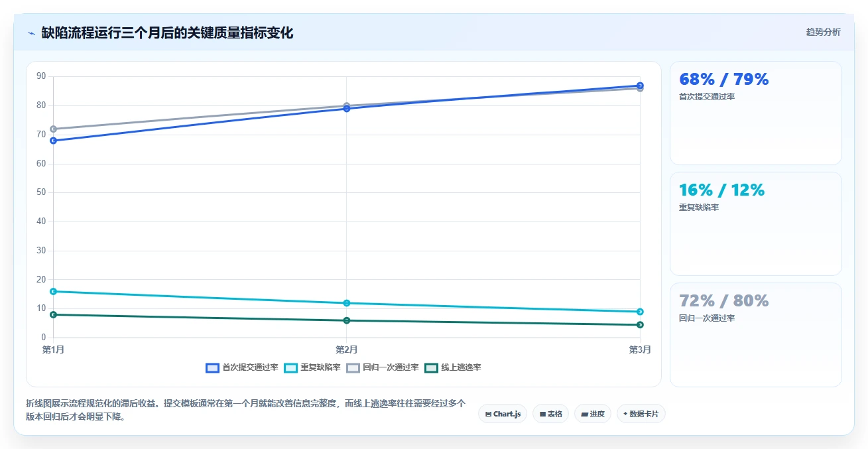Image resolution: width=868 pixels, height=449 pixels.
Task: Click the 进度 tag chip
Action: coord(593,414)
